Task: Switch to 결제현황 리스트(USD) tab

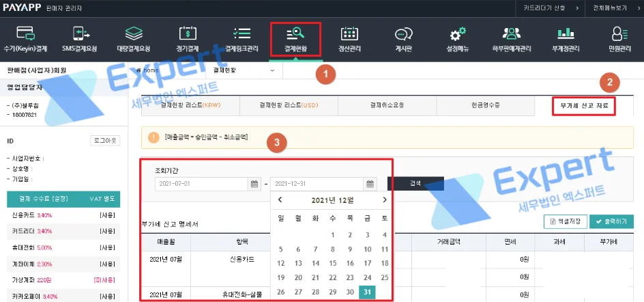Action: [x=289, y=105]
